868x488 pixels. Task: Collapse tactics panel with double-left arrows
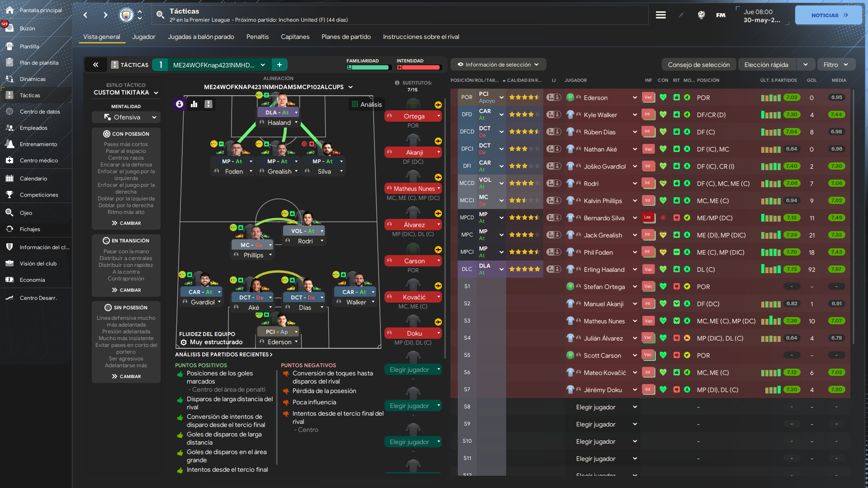point(96,65)
